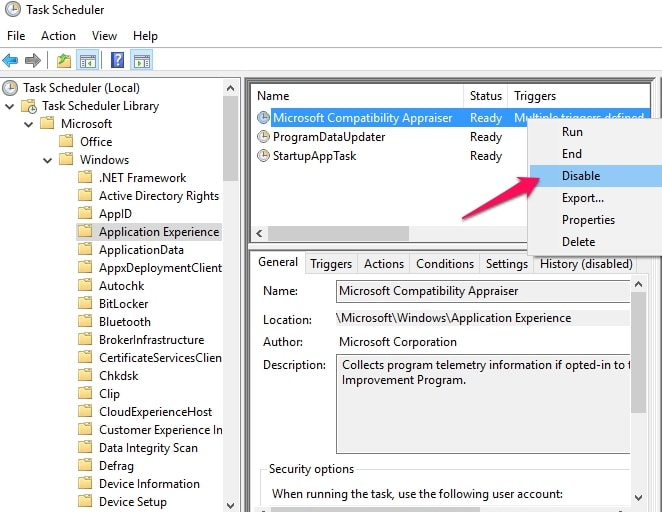Choose Run from the context menu

[596, 132]
